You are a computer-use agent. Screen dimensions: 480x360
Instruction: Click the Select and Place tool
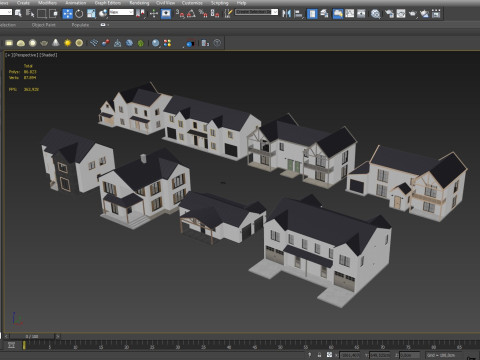click(x=103, y=13)
